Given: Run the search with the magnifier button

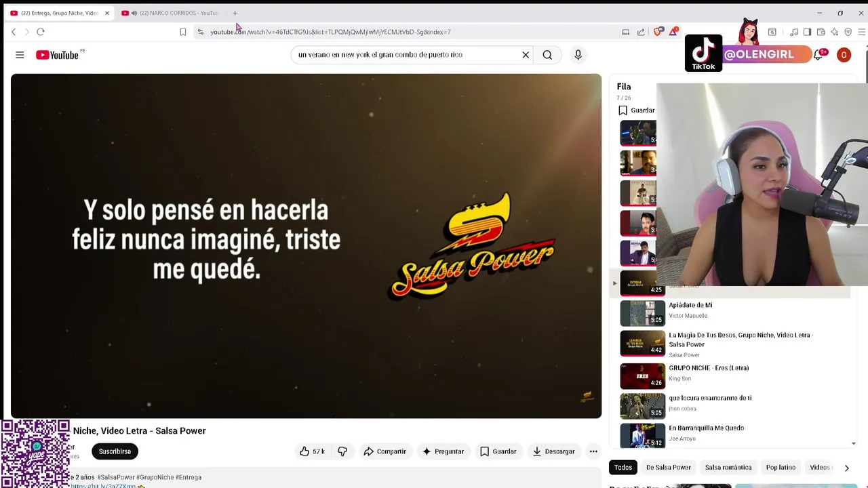Looking at the screenshot, I should click(x=547, y=55).
